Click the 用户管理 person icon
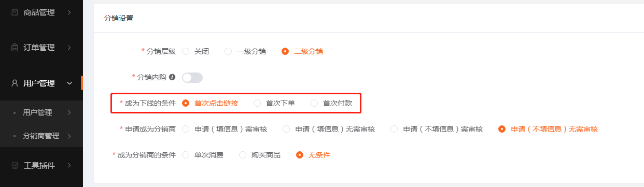Image resolution: width=644 pixels, height=187 pixels. pos(15,83)
